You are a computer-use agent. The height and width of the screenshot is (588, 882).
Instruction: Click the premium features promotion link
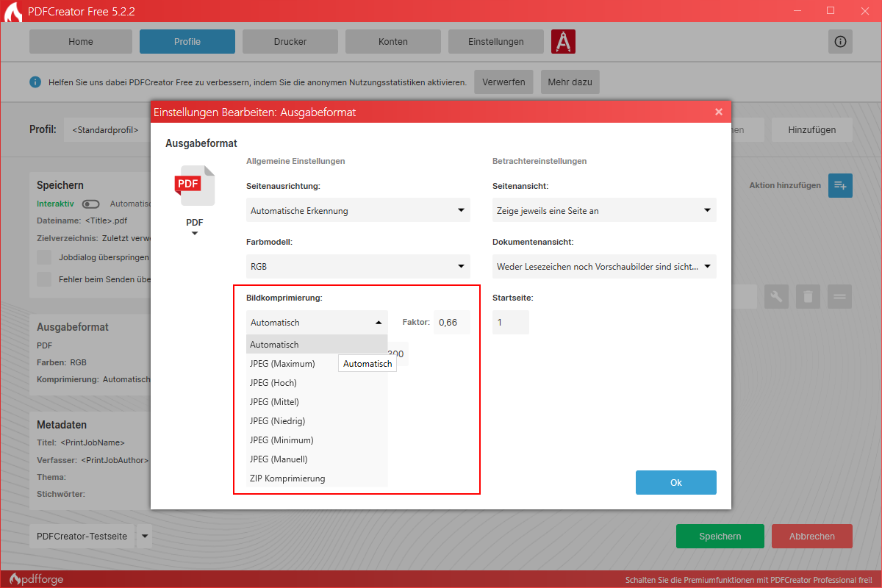coord(748,579)
